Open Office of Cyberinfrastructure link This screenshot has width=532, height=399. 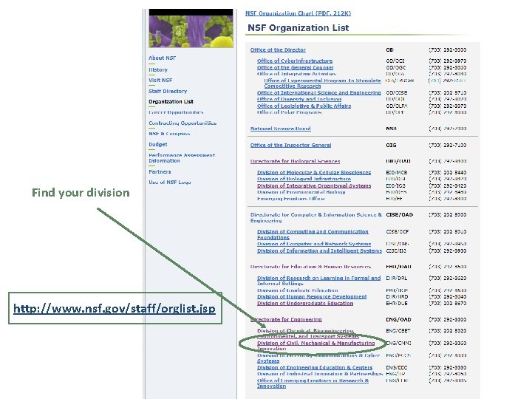(295, 61)
